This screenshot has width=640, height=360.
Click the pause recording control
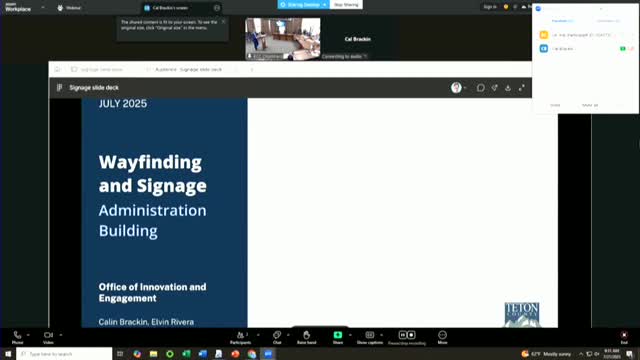(x=402, y=335)
